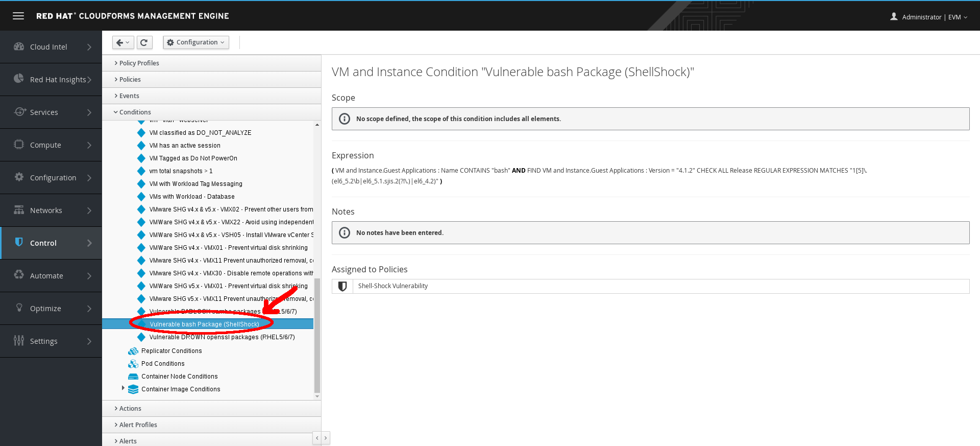Select Pod Conditions tree node
The width and height of the screenshot is (980, 446).
163,364
